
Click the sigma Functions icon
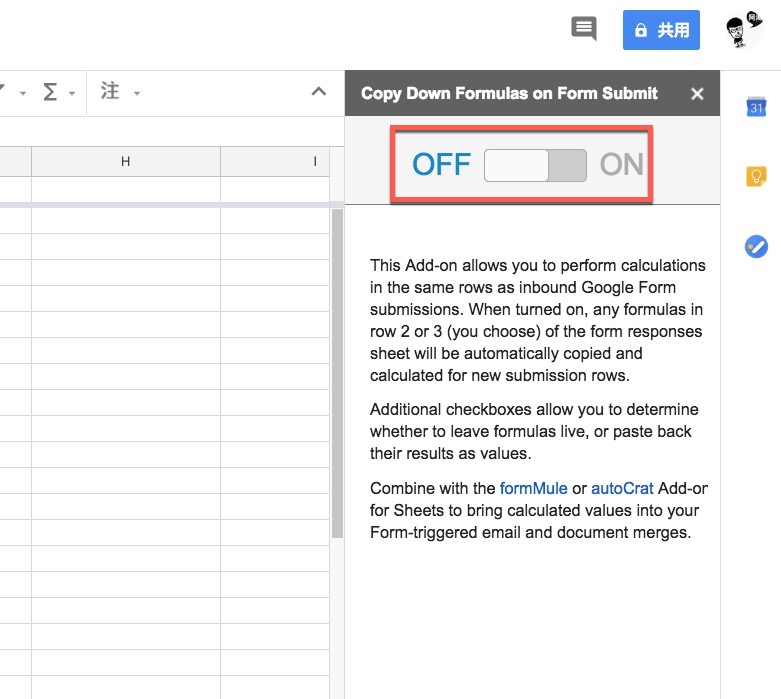50,92
